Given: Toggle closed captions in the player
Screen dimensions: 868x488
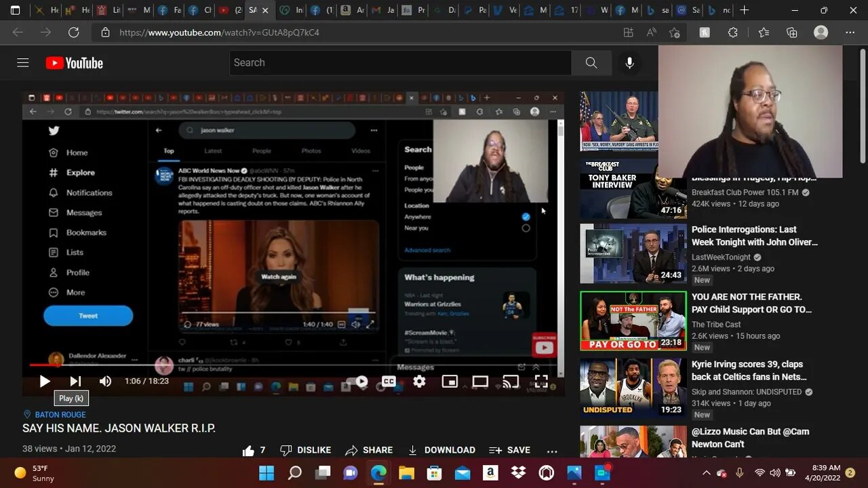Looking at the screenshot, I should (x=389, y=382).
